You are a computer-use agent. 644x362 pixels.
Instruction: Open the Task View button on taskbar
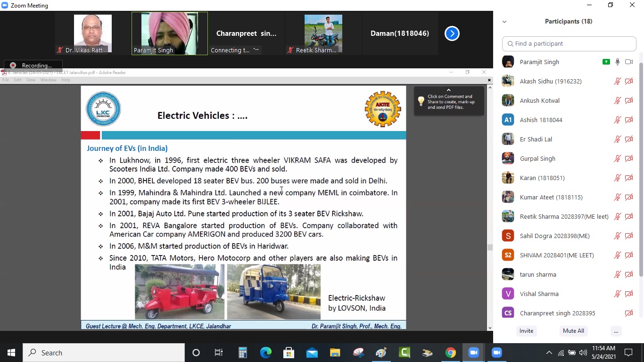click(219, 353)
